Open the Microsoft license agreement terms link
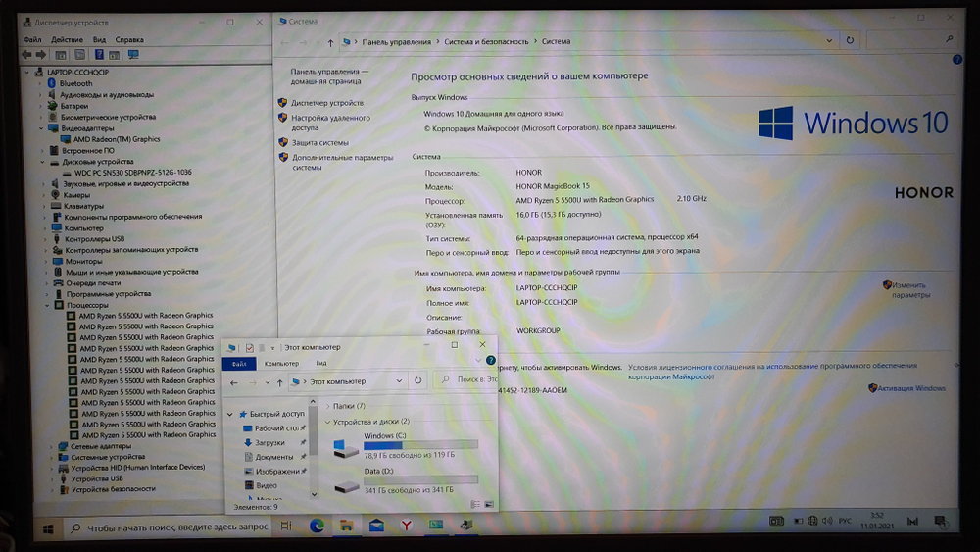 coord(772,372)
